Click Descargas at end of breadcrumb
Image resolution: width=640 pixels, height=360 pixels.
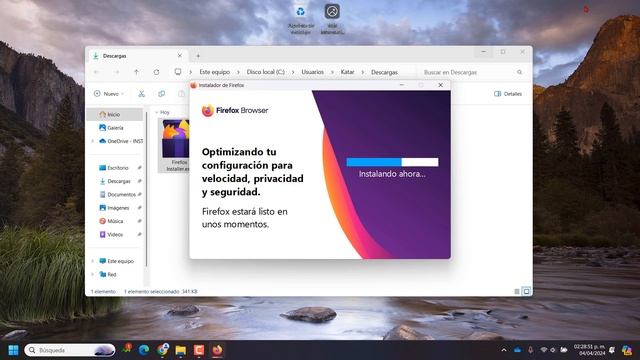pos(384,72)
